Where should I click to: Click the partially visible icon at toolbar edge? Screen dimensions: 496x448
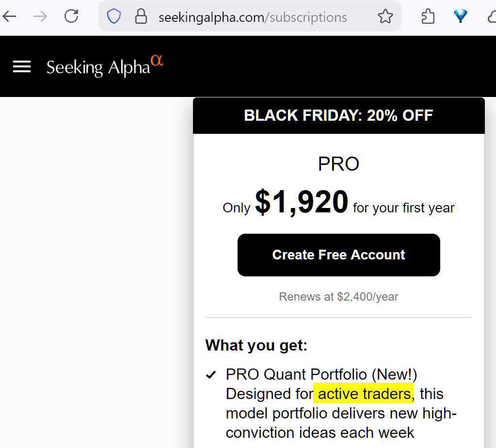point(492,16)
